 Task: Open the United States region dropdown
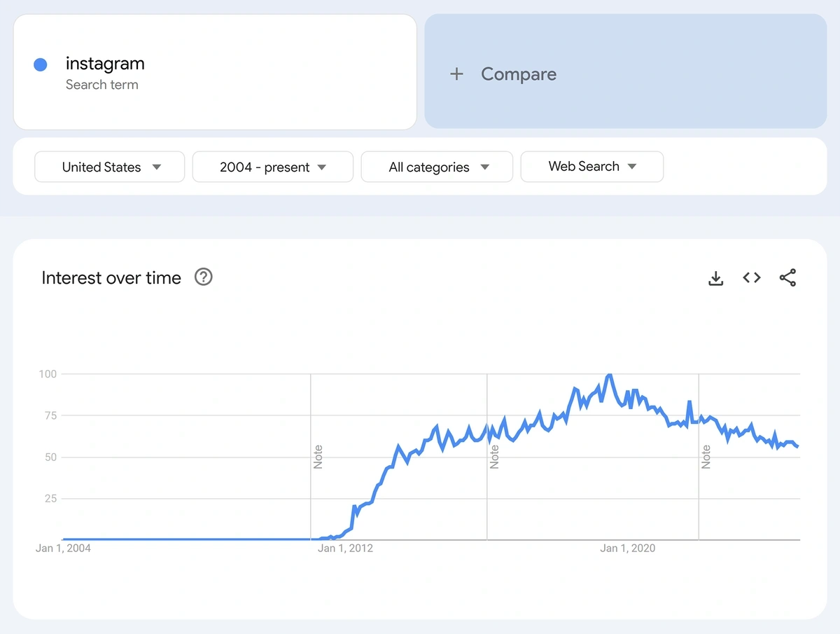110,167
